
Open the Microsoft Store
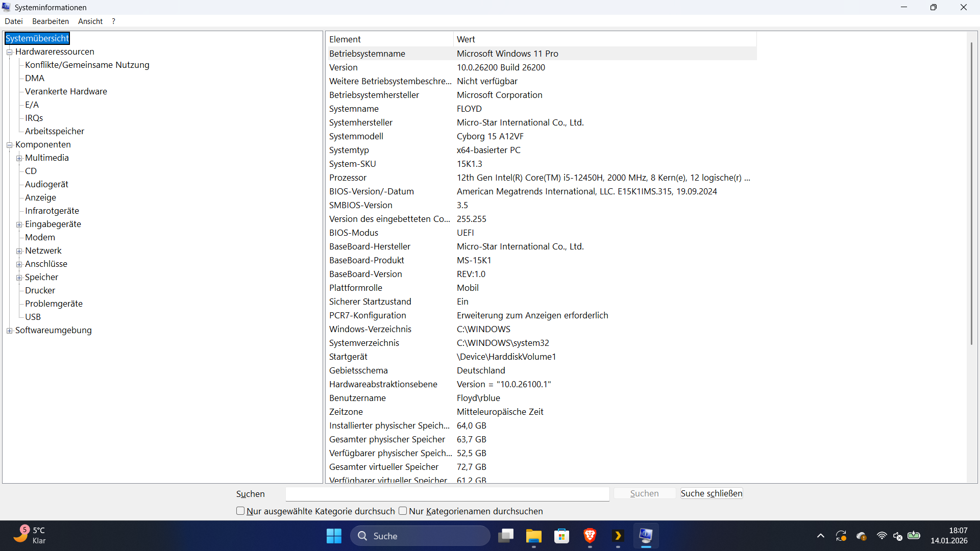pos(561,536)
